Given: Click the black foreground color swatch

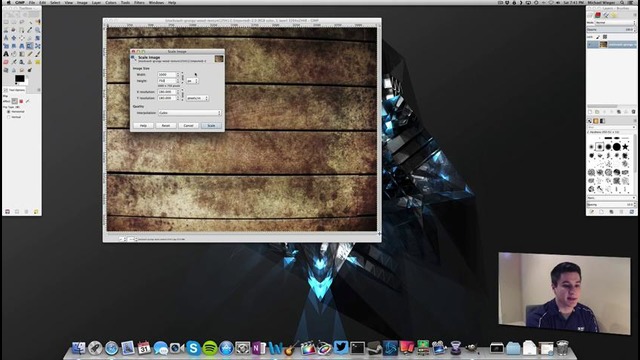Looking at the screenshot, I should tap(19, 78).
